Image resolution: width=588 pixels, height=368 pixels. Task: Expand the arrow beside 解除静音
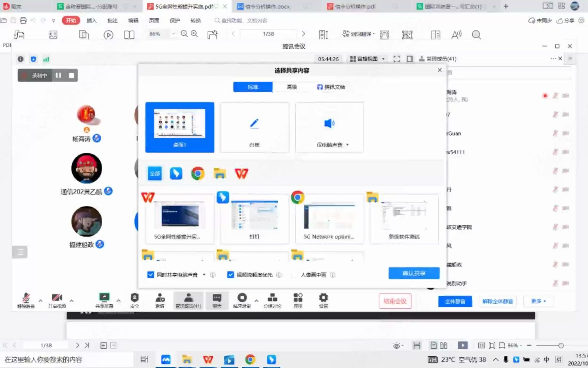[x=40, y=301]
